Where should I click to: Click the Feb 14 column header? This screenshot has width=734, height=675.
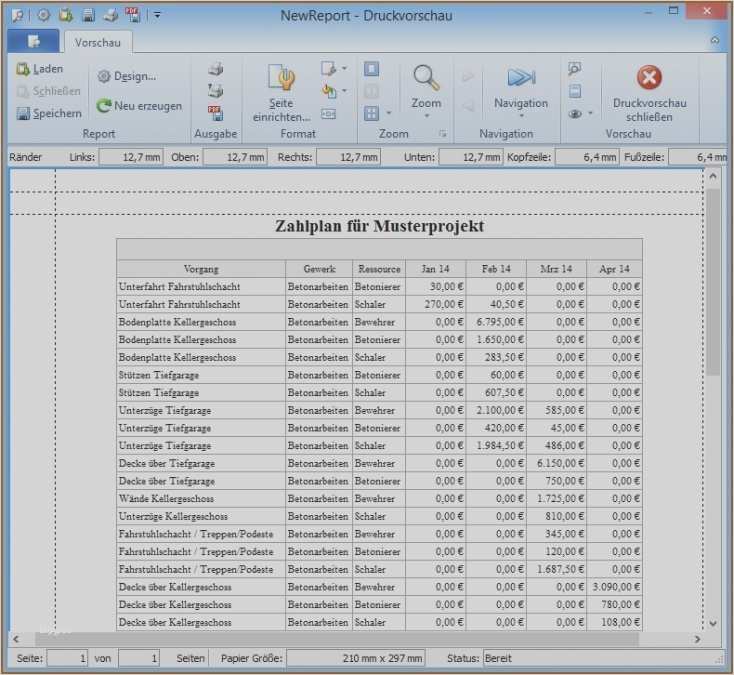(496, 269)
